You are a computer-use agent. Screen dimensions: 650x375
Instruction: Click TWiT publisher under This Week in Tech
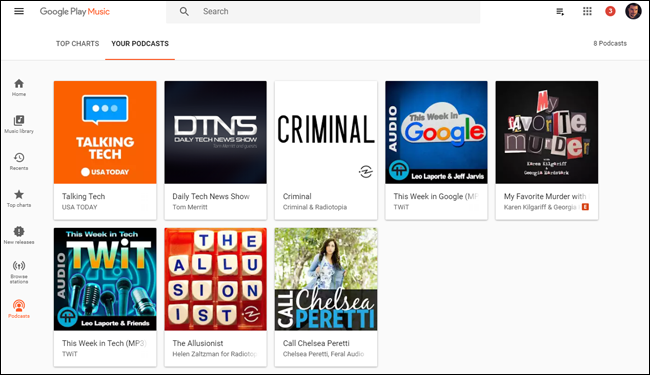pyautogui.click(x=70, y=354)
